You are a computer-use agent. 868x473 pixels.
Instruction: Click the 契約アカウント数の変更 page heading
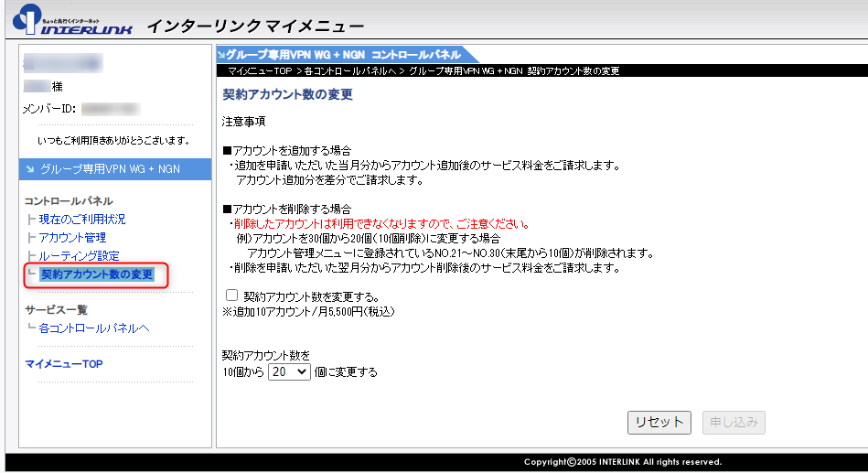pyautogui.click(x=287, y=94)
